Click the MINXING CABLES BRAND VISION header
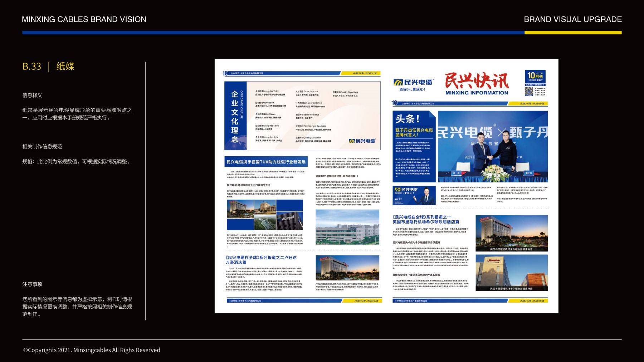Viewport: 644px width, 362px height. 84,19
